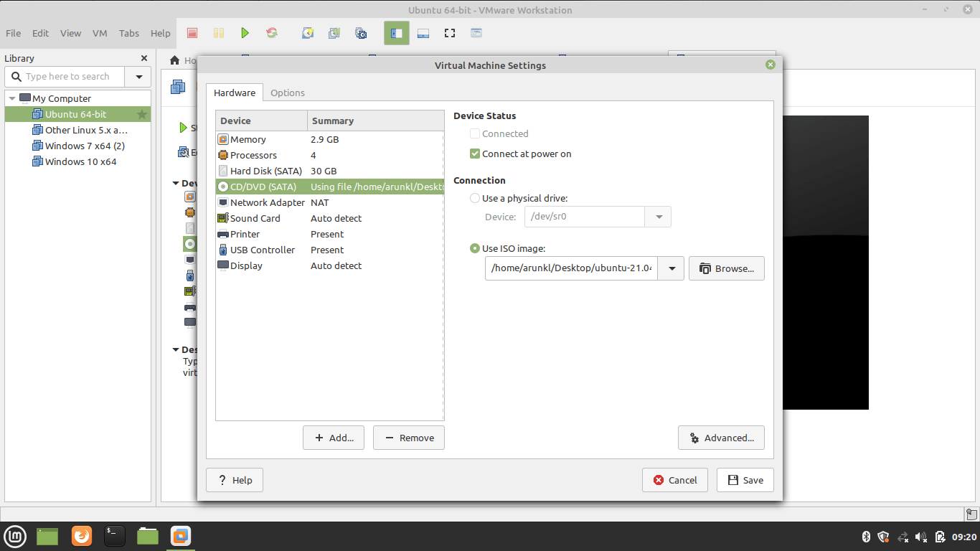Screen dimensions: 980x551
Task: Collapse the My Computer tree node
Action: (x=12, y=98)
